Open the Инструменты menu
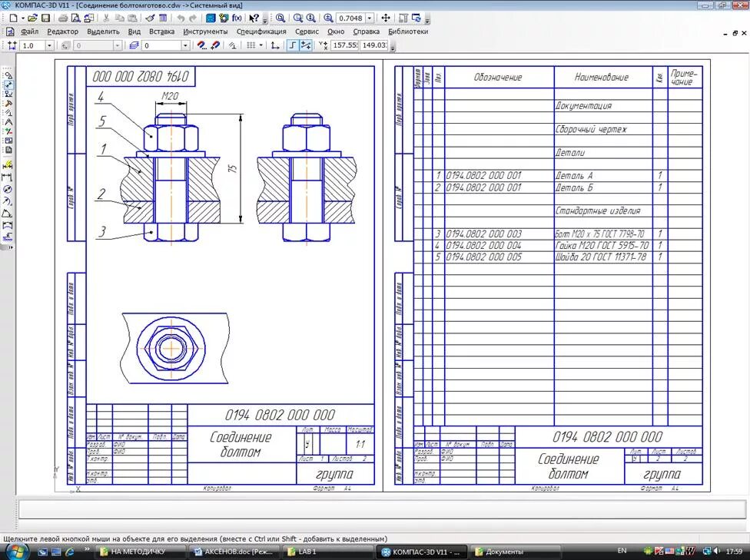This screenshot has height=560, width=750. click(205, 31)
